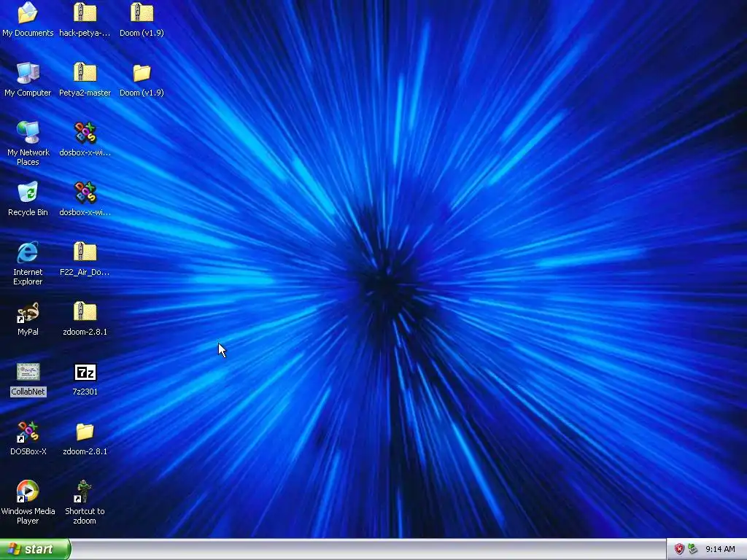This screenshot has height=560, width=747.
Task: Select the Recycle Bin icon
Action: 28,192
